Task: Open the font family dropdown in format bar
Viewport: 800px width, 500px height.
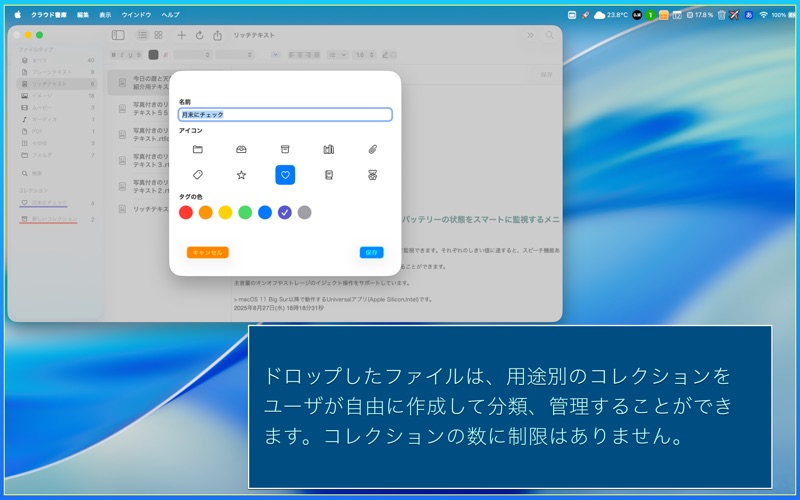Action: 192,55
